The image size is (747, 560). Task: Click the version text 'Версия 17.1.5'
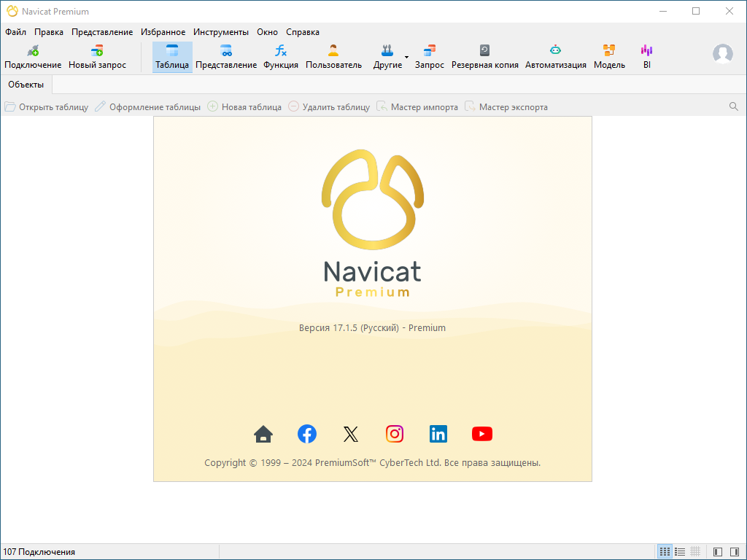pyautogui.click(x=328, y=328)
